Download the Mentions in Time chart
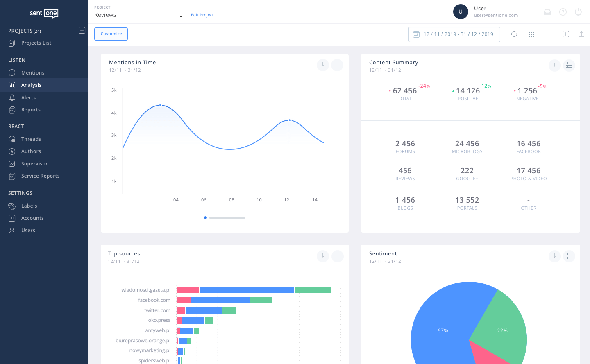 pyautogui.click(x=322, y=65)
